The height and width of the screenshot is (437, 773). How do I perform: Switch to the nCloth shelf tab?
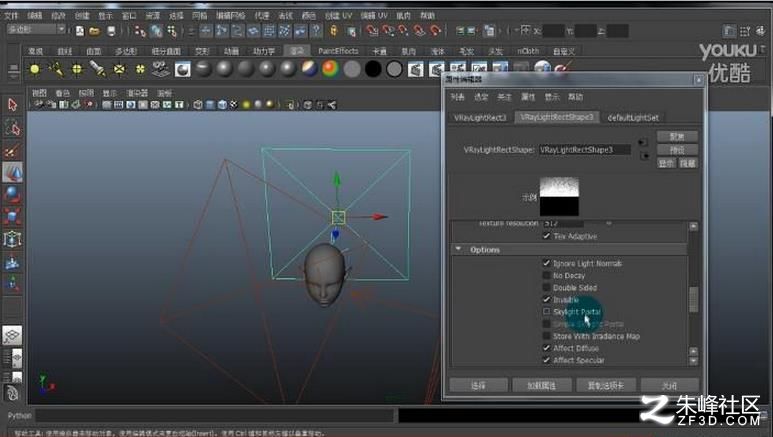(528, 51)
